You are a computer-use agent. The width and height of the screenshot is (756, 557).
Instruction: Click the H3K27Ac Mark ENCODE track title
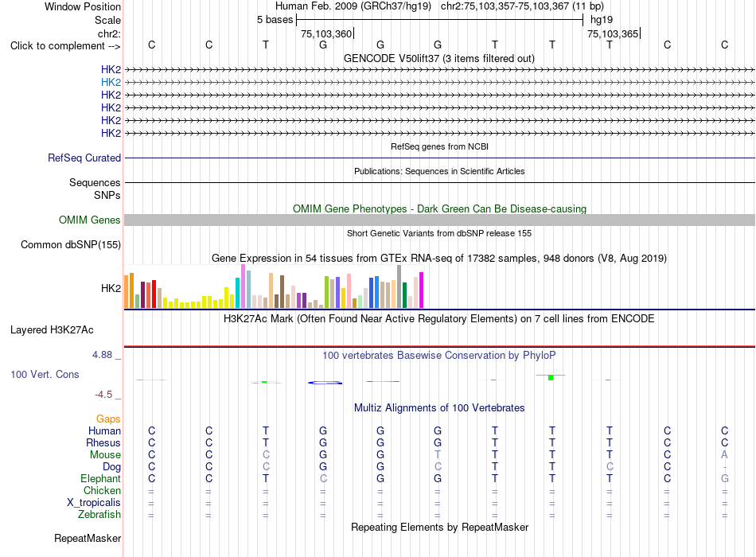pos(439,319)
